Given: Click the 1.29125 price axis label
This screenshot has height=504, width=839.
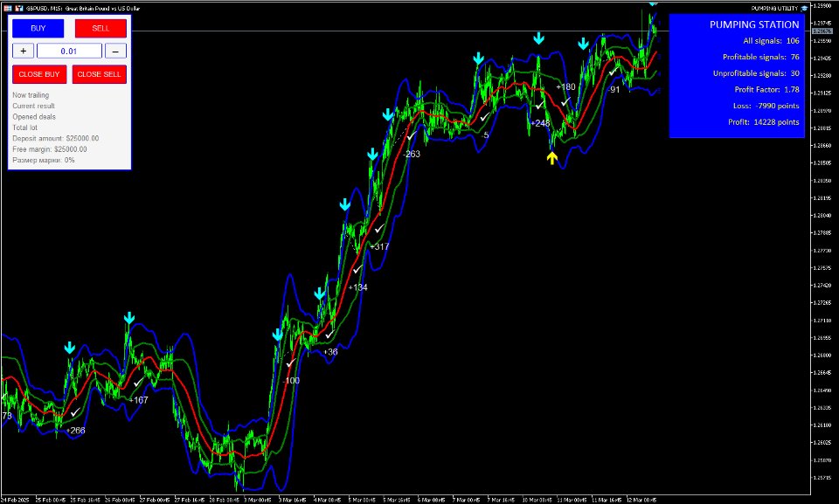Looking at the screenshot, I should [822, 93].
